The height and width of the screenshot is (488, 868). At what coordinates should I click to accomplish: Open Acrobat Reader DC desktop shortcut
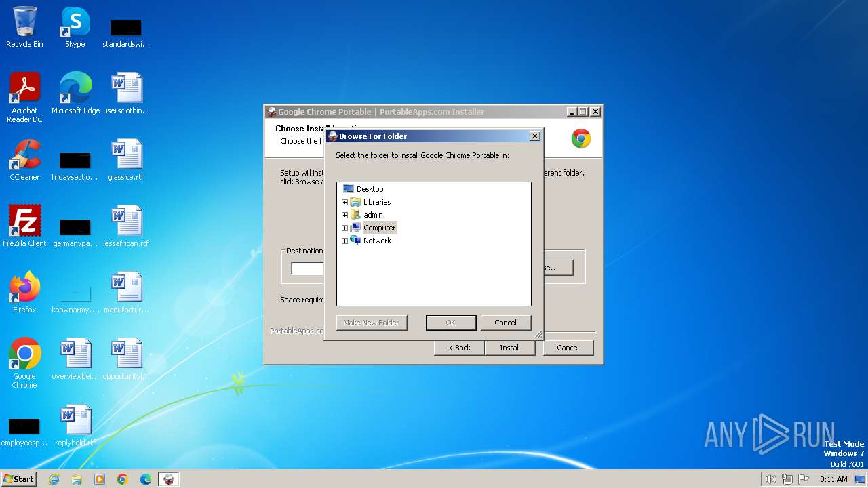pos(24,98)
